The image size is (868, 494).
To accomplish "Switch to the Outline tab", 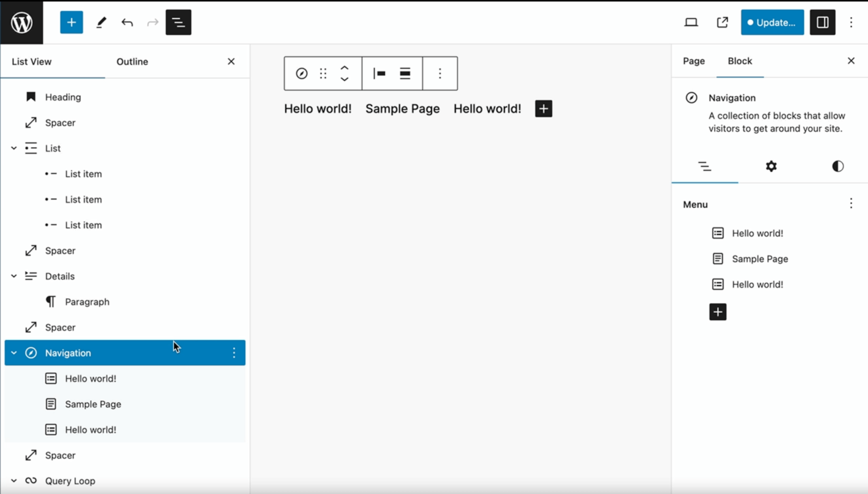I will (132, 61).
